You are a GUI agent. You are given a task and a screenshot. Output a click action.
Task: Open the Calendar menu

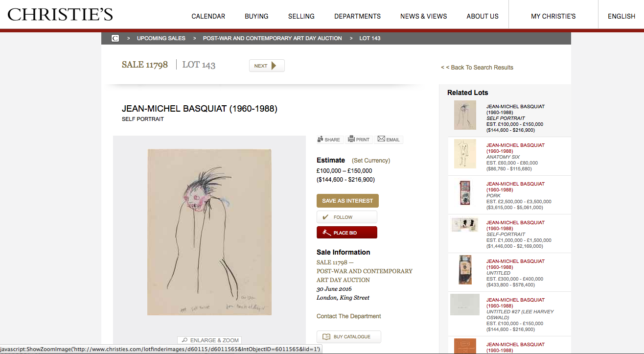pyautogui.click(x=208, y=16)
